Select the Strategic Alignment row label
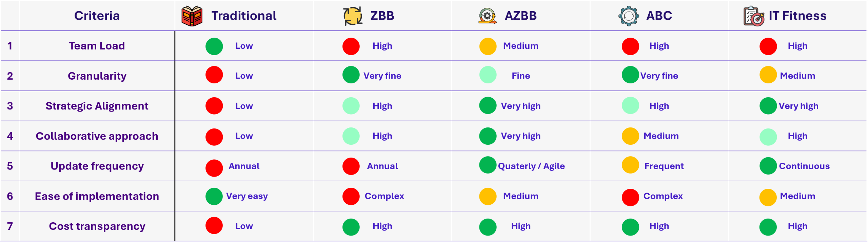 (97, 106)
